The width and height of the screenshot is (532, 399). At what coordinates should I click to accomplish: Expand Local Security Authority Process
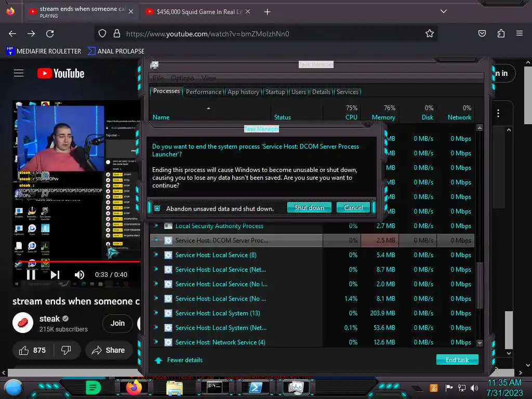click(x=156, y=225)
